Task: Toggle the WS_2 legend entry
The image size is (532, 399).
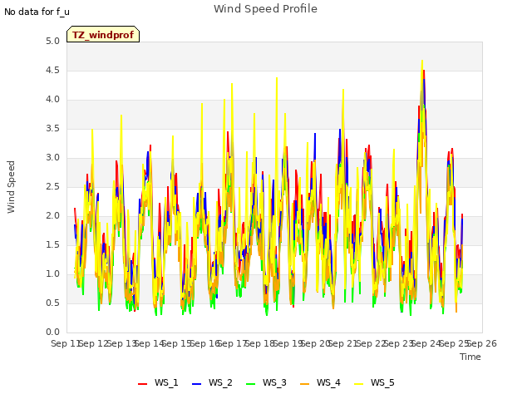Action: pyautogui.click(x=212, y=383)
